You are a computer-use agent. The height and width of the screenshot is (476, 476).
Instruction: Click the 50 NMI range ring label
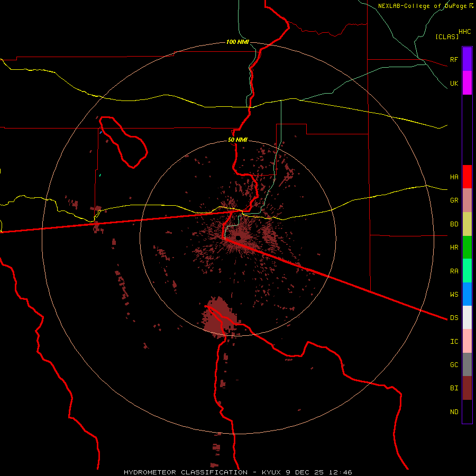pyautogui.click(x=237, y=140)
